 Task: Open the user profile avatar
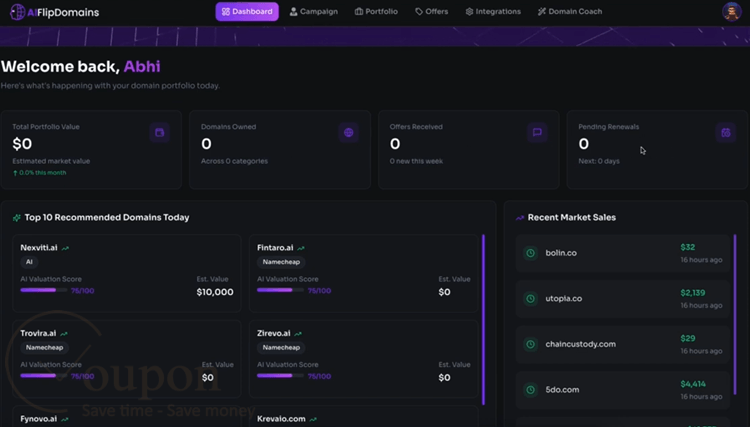click(x=731, y=11)
